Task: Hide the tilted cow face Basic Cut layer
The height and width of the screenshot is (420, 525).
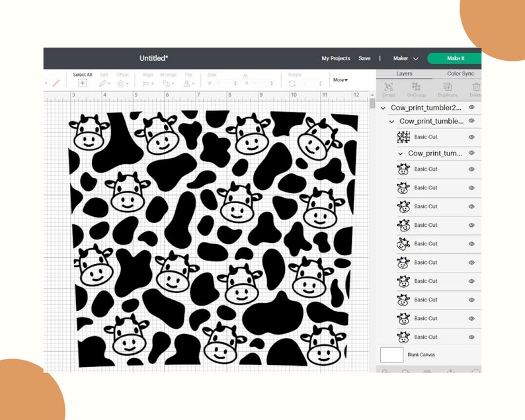Action: 471,244
